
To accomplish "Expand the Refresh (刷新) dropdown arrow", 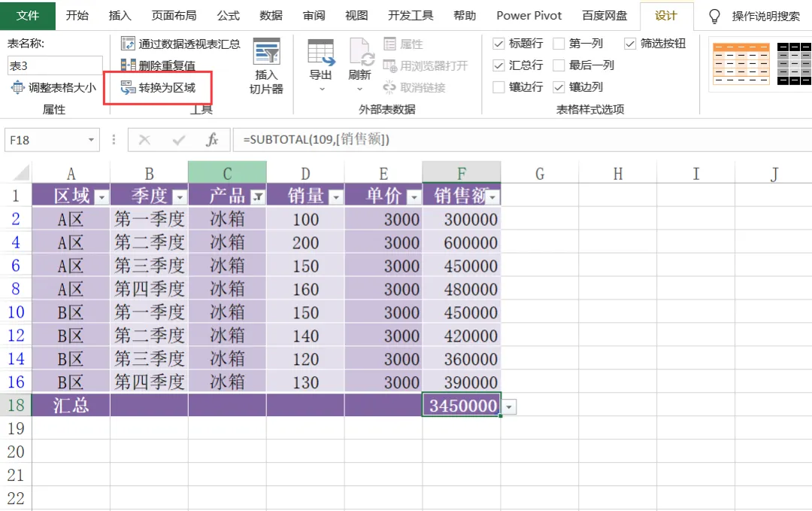I will 359,89.
